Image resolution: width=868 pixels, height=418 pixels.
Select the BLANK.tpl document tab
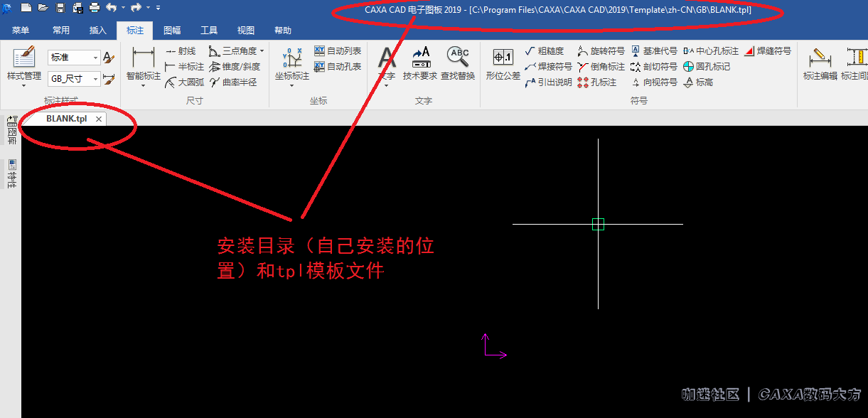pos(66,119)
